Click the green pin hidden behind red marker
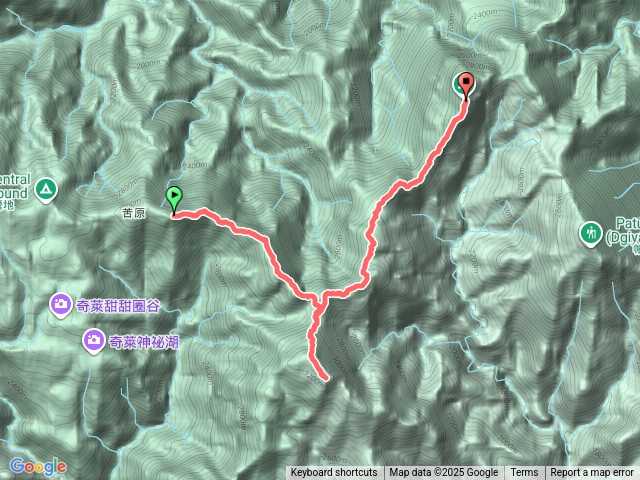The image size is (640, 480). 458,85
